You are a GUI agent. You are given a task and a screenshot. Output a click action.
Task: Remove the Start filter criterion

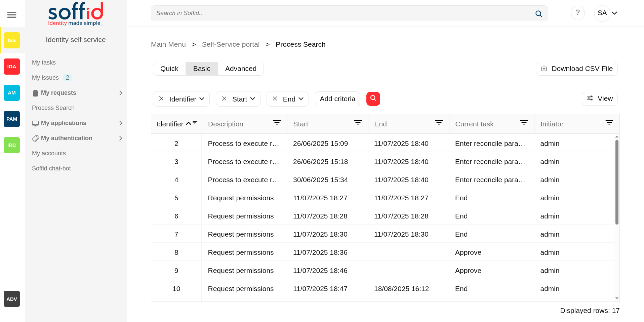224,98
